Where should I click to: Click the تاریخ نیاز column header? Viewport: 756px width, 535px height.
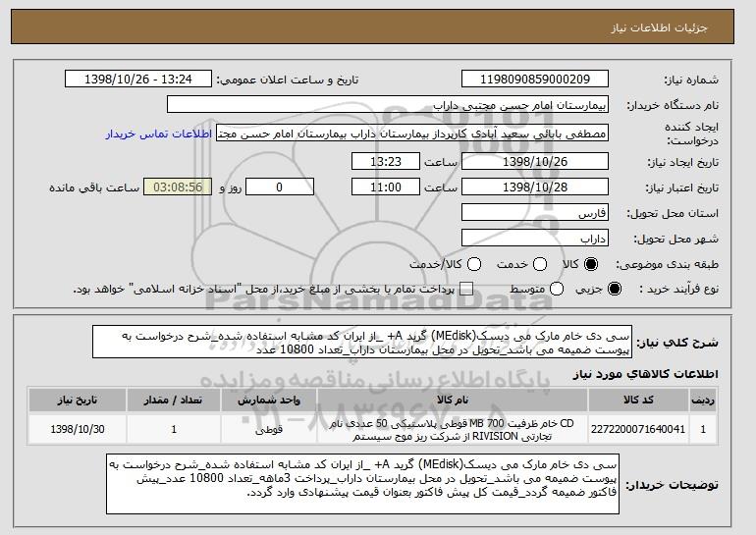[x=78, y=400]
